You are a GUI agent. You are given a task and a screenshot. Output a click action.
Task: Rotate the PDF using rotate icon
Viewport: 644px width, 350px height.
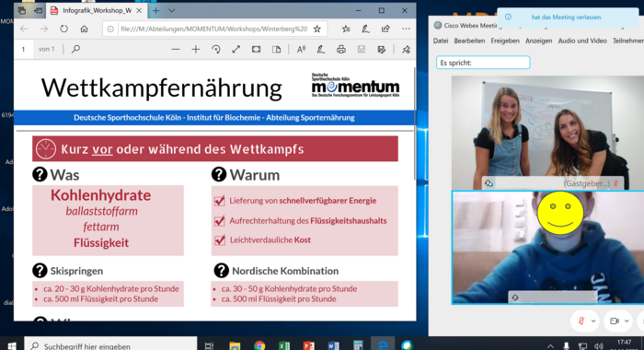pyautogui.click(x=215, y=50)
